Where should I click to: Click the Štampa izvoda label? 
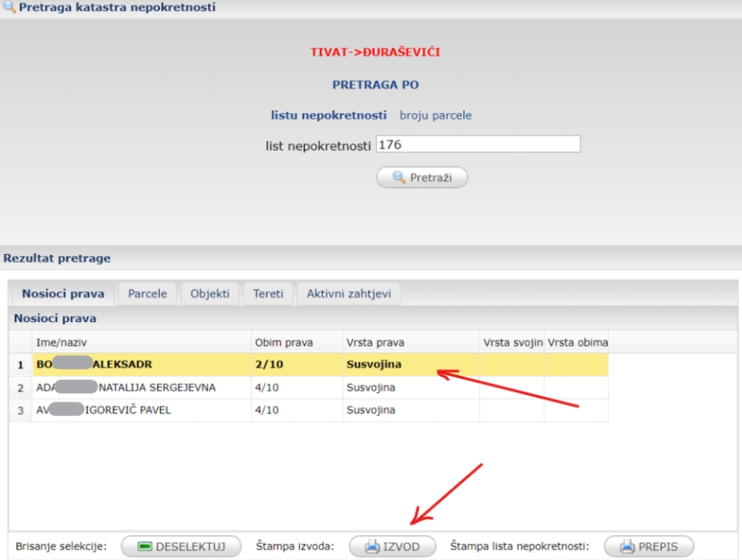295,546
